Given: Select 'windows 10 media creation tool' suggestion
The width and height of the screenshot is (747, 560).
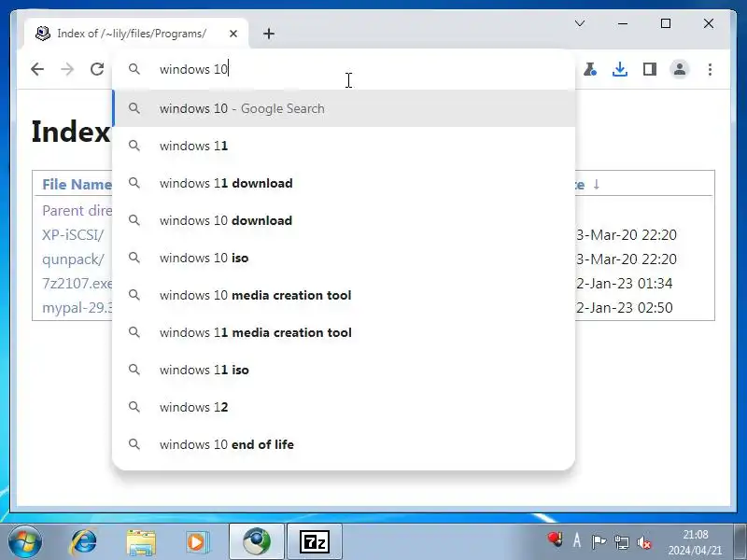Looking at the screenshot, I should tap(344, 295).
